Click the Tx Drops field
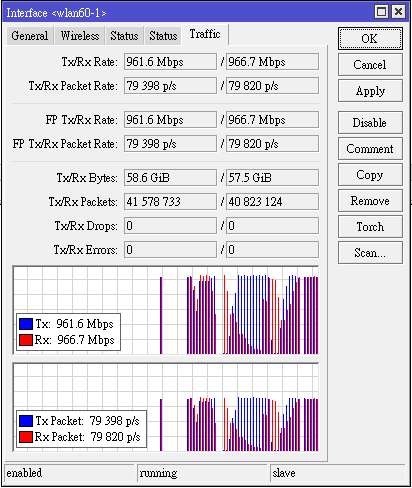 (x=170, y=226)
